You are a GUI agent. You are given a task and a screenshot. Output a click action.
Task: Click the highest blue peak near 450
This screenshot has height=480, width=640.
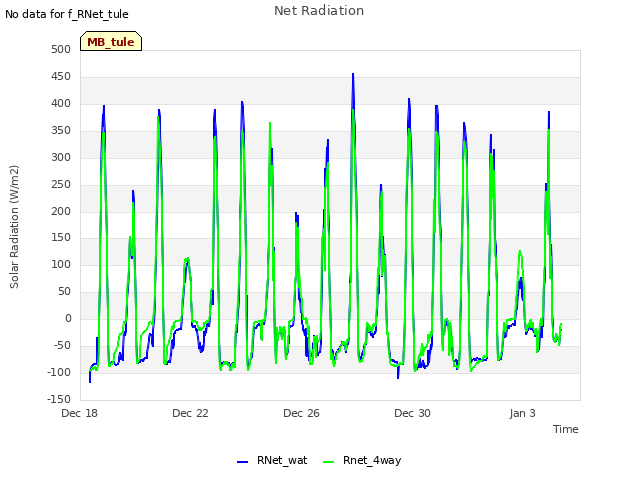click(x=353, y=75)
